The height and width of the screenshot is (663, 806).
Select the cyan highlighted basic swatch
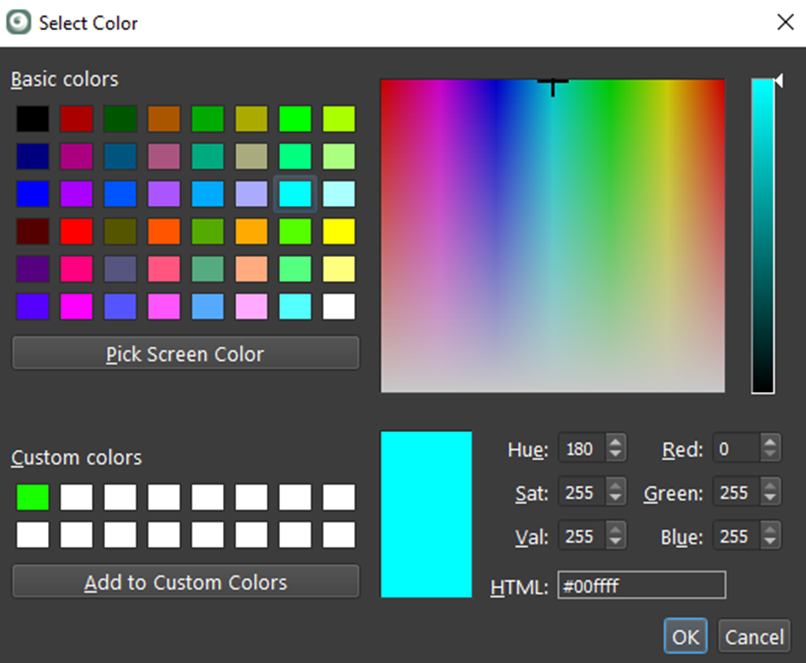(x=295, y=194)
